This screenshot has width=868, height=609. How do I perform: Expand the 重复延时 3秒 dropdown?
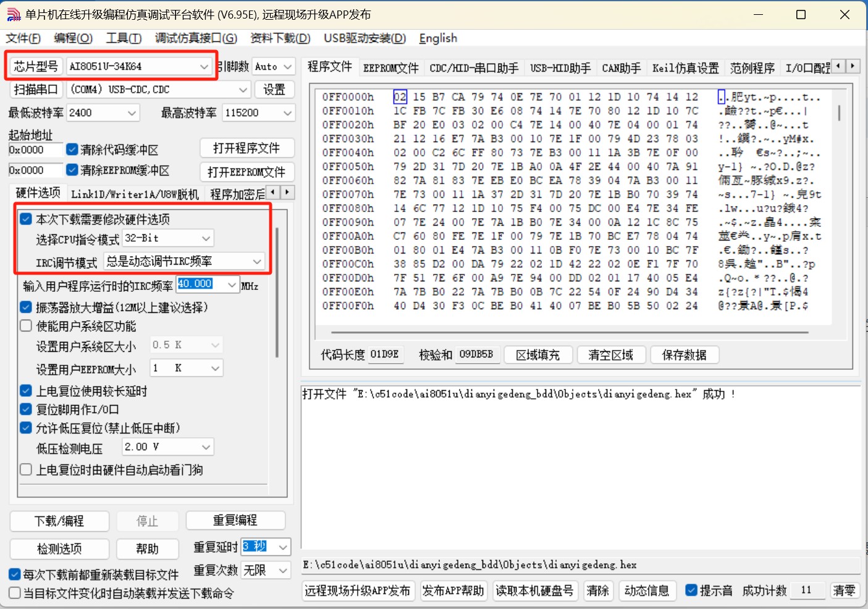283,547
